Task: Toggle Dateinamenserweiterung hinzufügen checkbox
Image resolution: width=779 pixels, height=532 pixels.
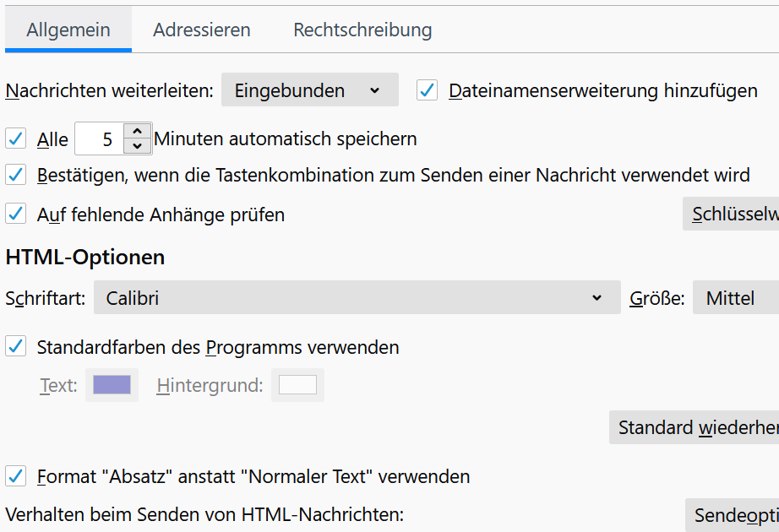Action: click(428, 90)
